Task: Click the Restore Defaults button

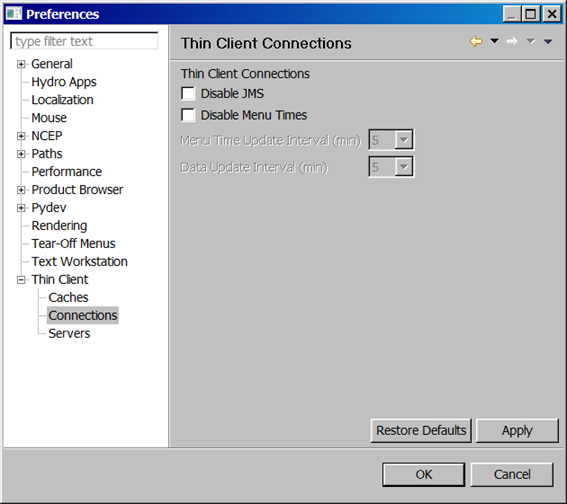Action: tap(421, 431)
